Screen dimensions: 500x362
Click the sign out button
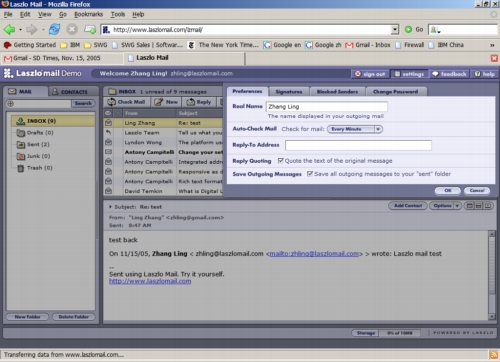(x=370, y=74)
